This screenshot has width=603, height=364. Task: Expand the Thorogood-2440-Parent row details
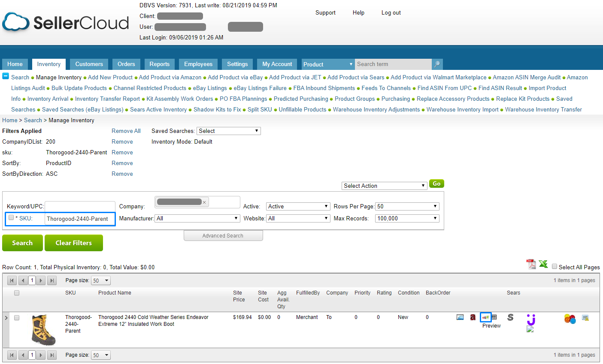click(6, 318)
